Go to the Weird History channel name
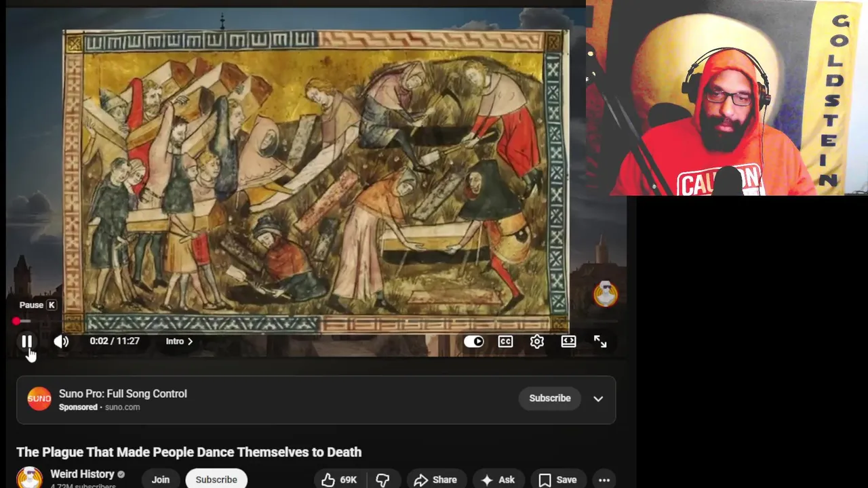The image size is (868, 488). point(82,474)
